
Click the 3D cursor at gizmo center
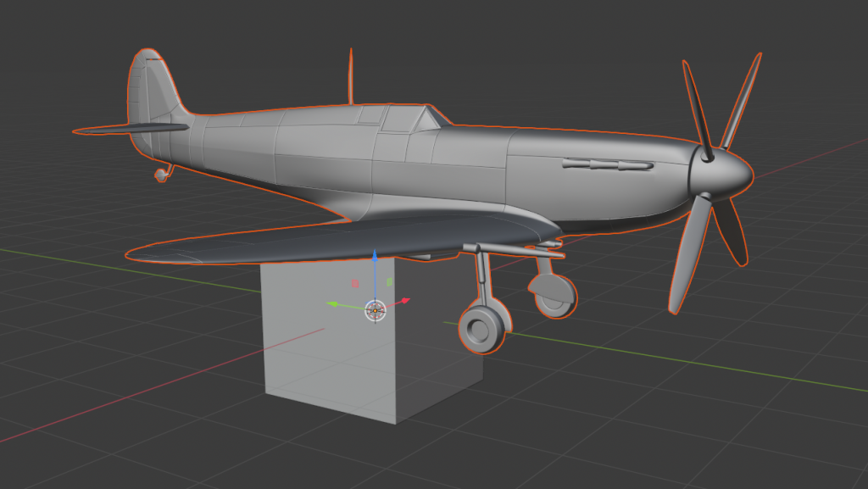pyautogui.click(x=375, y=310)
